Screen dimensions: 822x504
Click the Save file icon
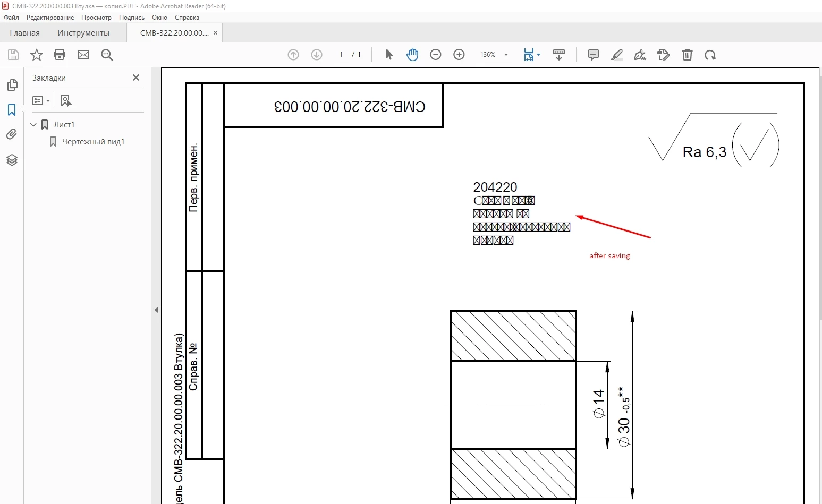coord(13,55)
